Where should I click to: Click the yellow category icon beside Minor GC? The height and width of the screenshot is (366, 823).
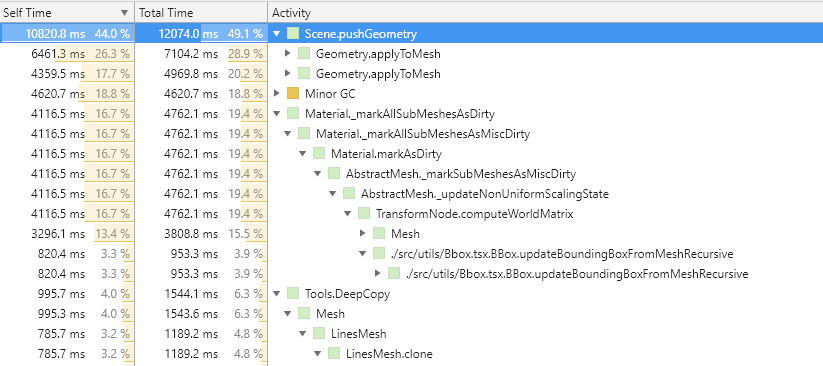(293, 94)
